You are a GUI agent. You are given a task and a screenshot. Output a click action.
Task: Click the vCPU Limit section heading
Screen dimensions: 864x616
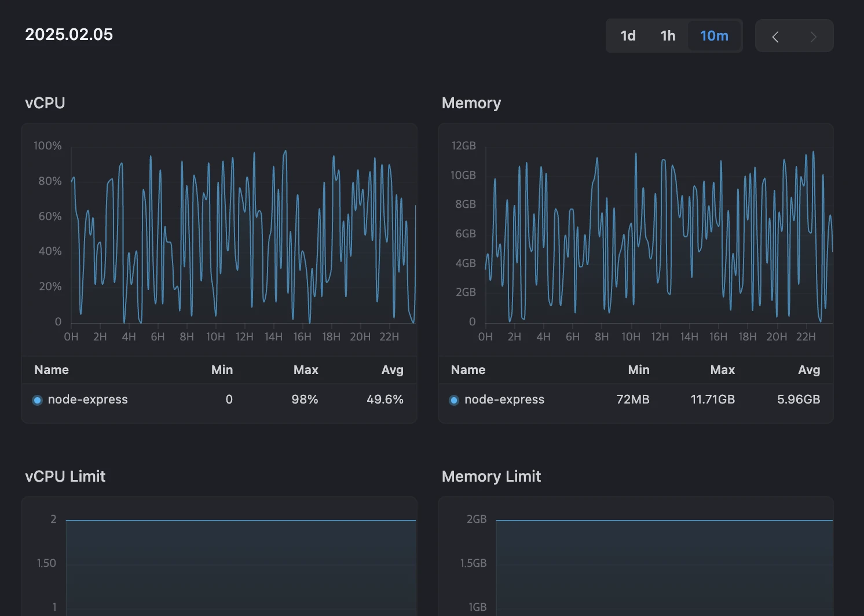(x=65, y=476)
